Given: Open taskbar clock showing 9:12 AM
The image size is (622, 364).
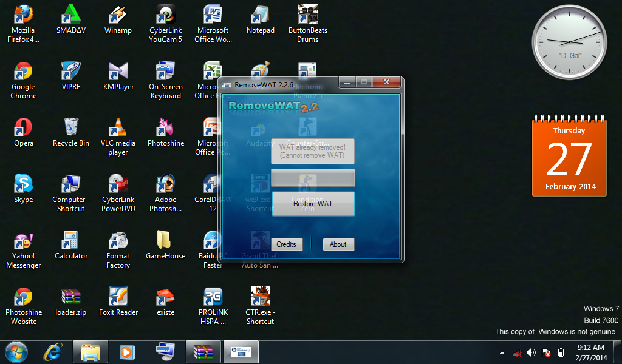Looking at the screenshot, I should click(x=591, y=352).
